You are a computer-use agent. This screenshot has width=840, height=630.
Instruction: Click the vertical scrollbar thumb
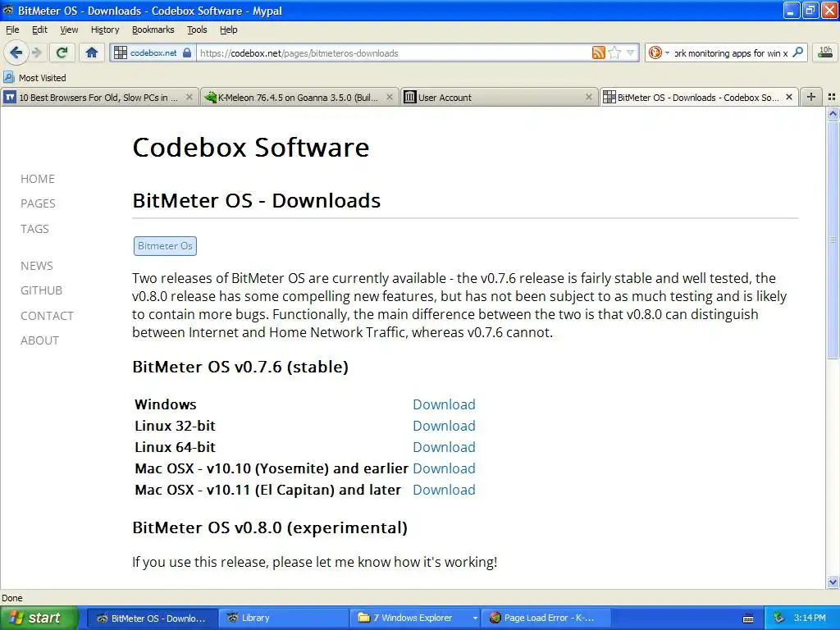click(833, 239)
